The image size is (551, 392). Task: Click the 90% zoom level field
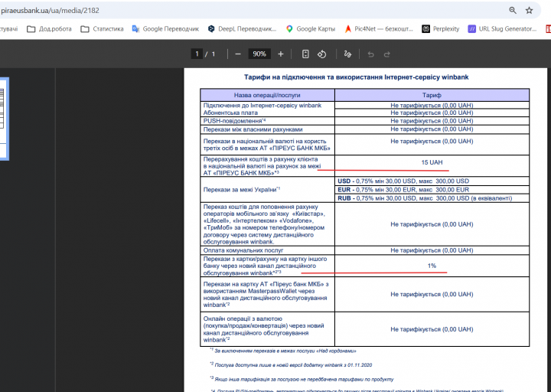(x=259, y=54)
